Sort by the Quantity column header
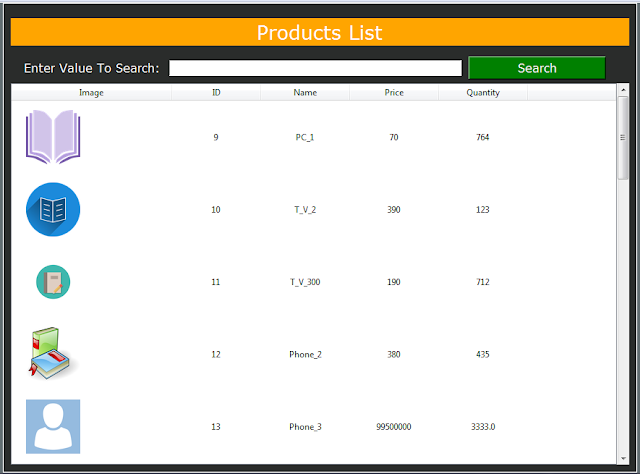Image resolution: width=640 pixels, height=474 pixels. tap(483, 93)
